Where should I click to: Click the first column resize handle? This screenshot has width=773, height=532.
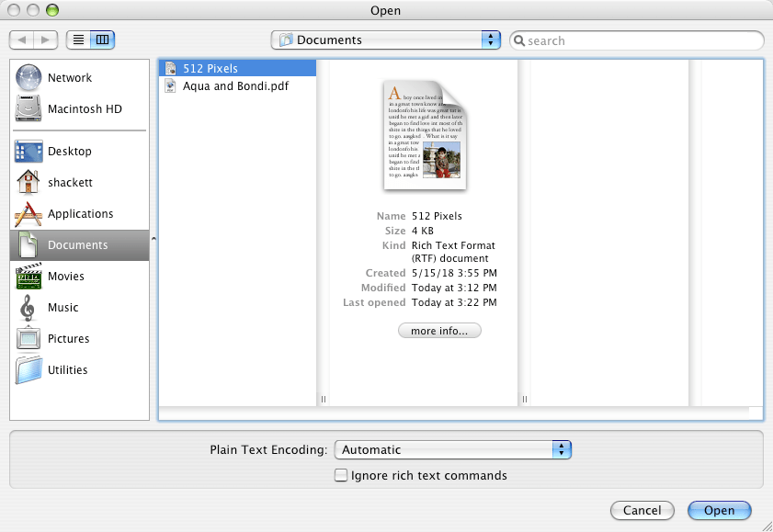pyautogui.click(x=324, y=399)
